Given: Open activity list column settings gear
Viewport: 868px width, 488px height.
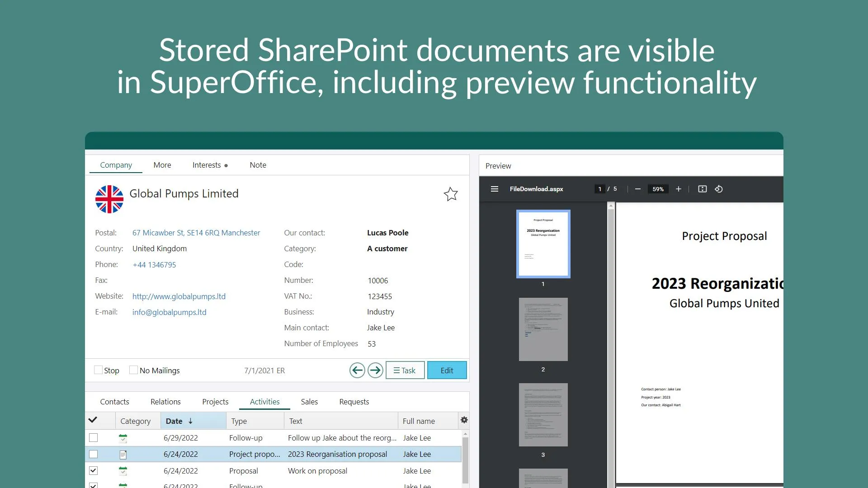Looking at the screenshot, I should [x=464, y=420].
